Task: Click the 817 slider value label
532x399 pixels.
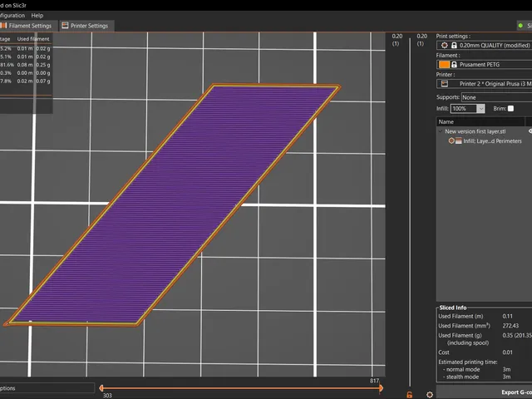Action: tap(374, 381)
